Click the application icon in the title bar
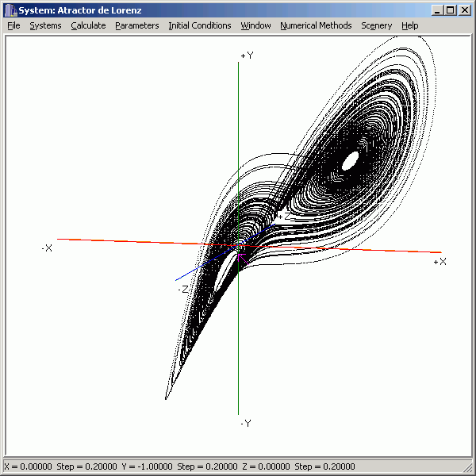The image size is (476, 476). pyautogui.click(x=10, y=10)
